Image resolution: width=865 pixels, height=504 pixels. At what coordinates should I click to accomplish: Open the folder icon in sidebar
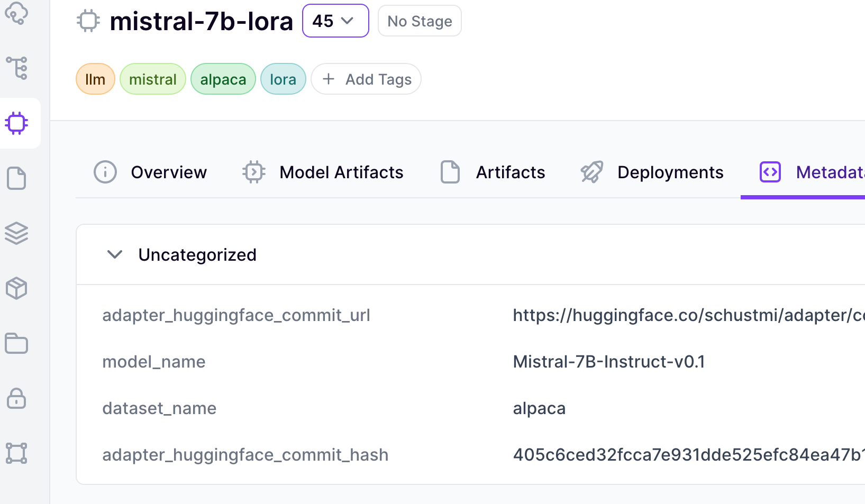[17, 343]
